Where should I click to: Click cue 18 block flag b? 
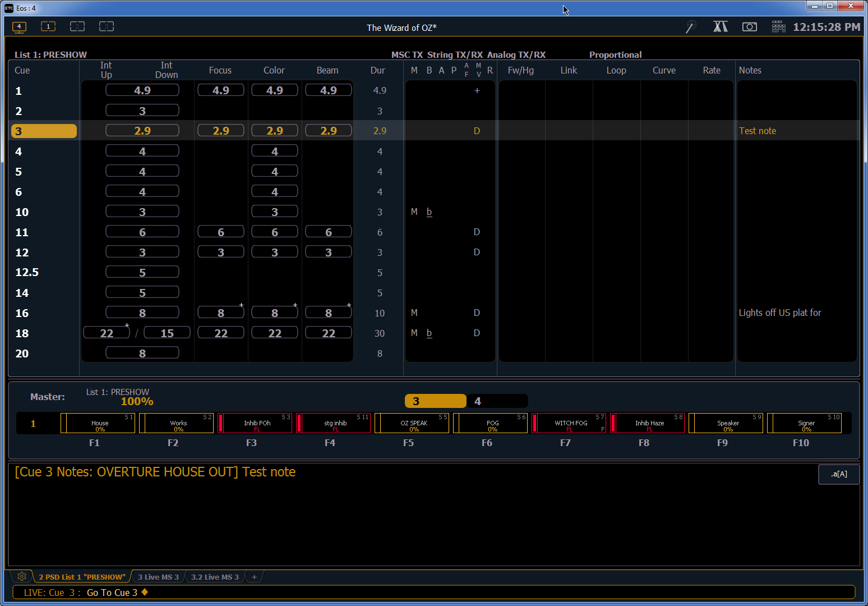tap(430, 333)
